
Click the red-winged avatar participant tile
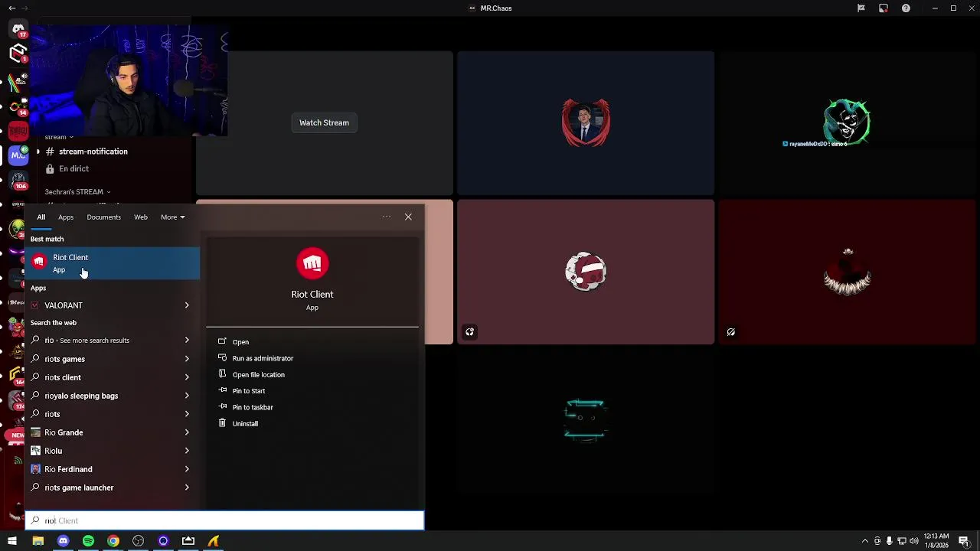tap(586, 122)
